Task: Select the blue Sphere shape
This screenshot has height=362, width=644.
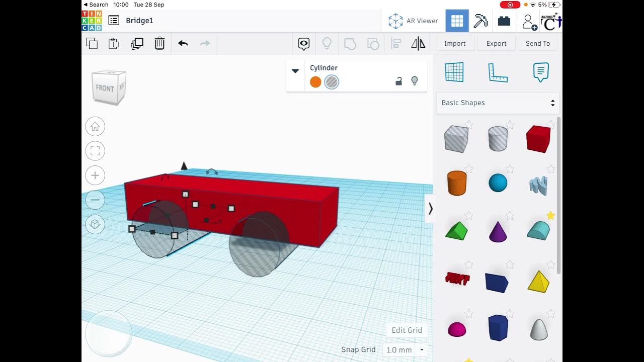Action: [x=498, y=183]
